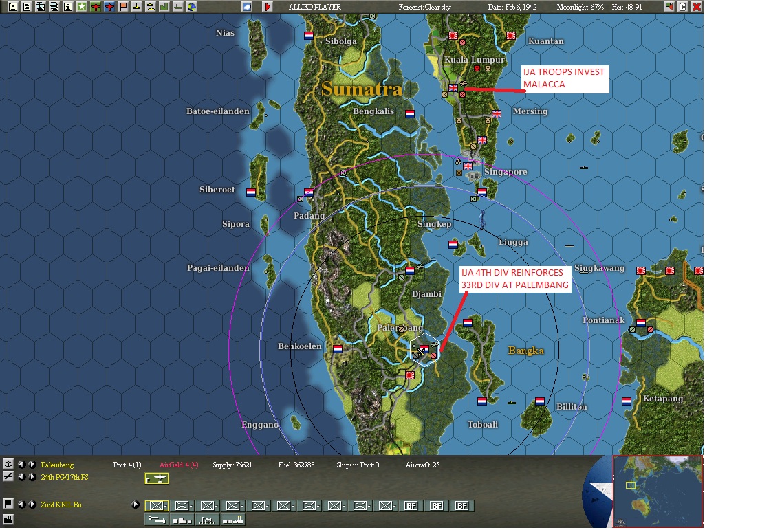The image size is (782, 532).
Task: Click the wrench repair shipyard icon
Action: (x=157, y=520)
